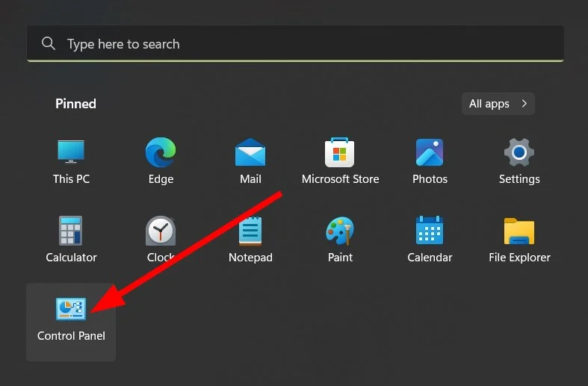Click the 'Type here to search' field
Viewport: 588px width, 386px height.
[296, 43]
